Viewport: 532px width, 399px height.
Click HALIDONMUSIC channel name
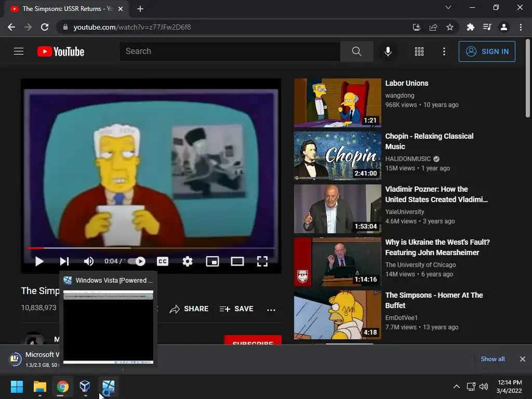408,159
